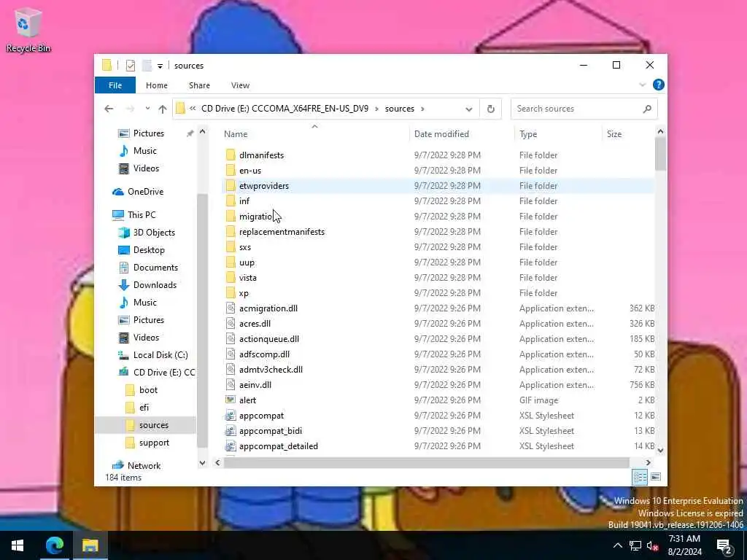Switch to the Home ribbon tab

157,85
